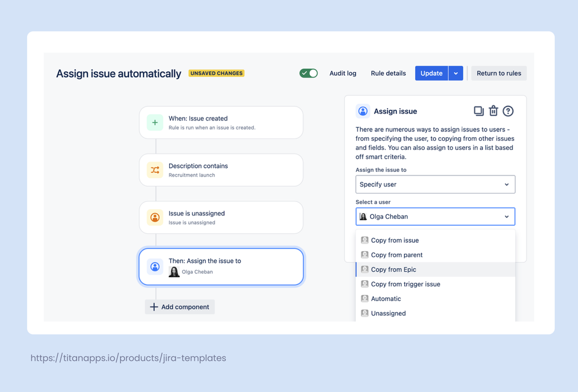Select the Description contains condition card
This screenshot has height=392, width=578.
221,170
